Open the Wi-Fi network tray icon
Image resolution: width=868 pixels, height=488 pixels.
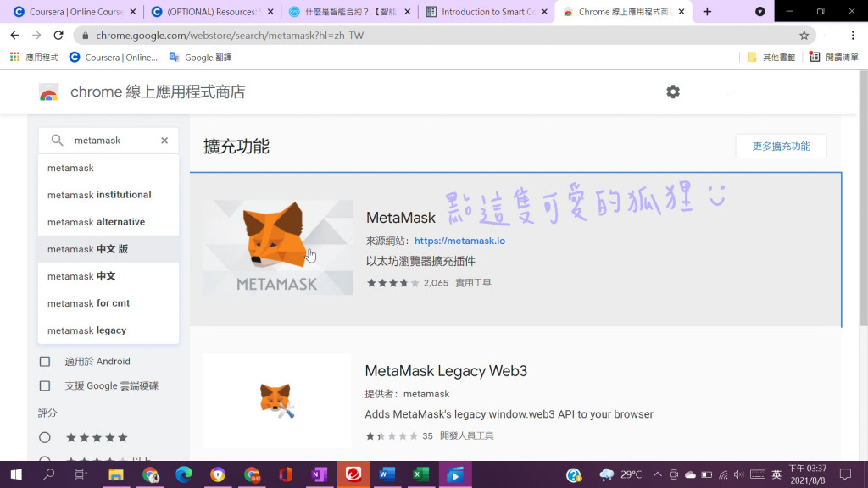pyautogui.click(x=723, y=474)
